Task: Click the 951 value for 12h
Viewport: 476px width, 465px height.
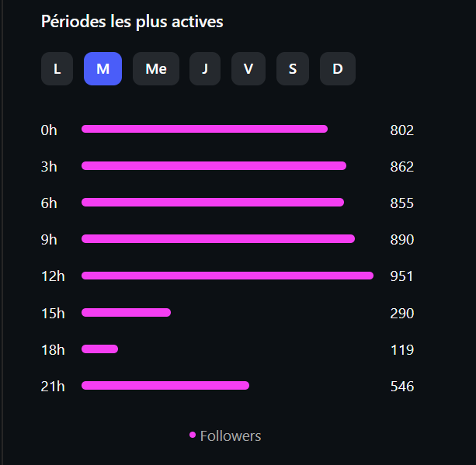Action: [x=401, y=276]
